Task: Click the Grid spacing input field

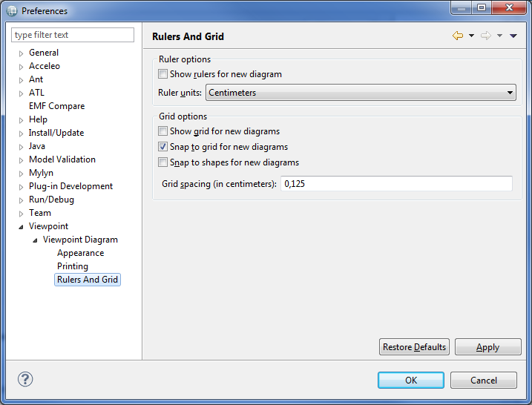Action: (396, 184)
